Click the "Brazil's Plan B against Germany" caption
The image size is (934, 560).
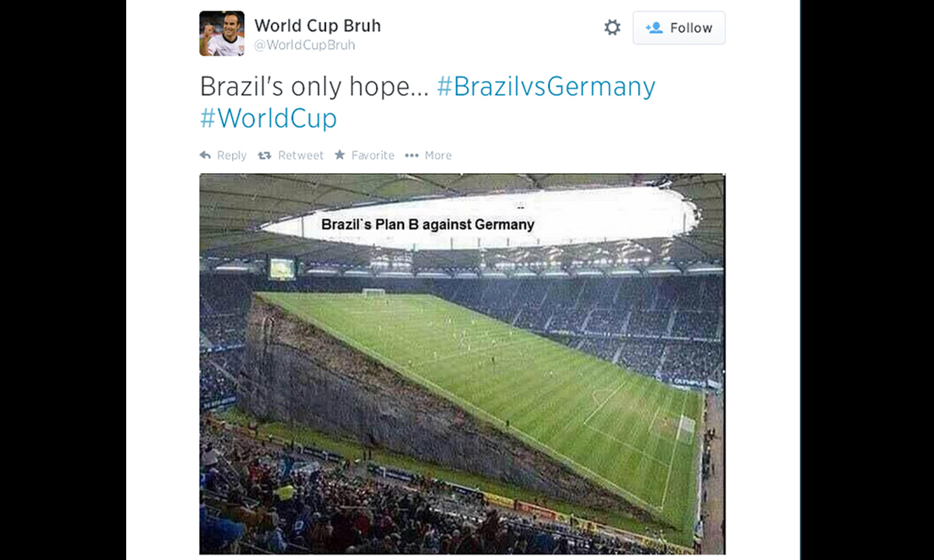pyautogui.click(x=428, y=224)
